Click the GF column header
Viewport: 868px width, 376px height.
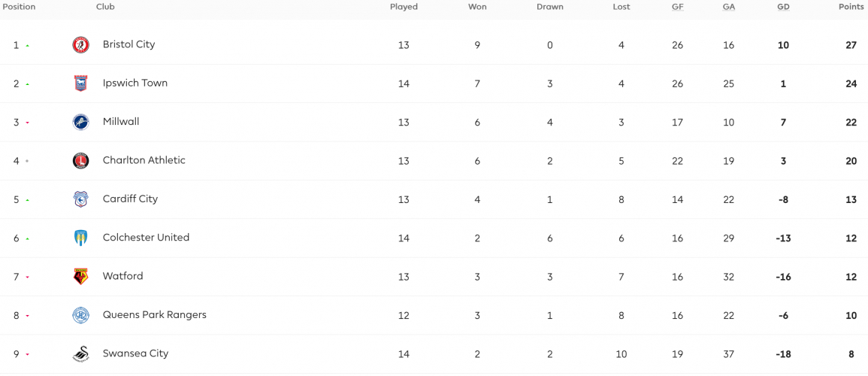(678, 8)
